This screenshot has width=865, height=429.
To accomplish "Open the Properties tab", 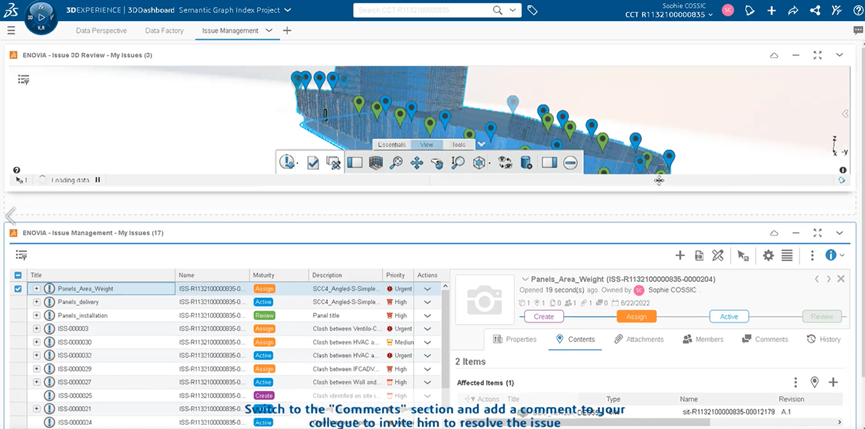I will pyautogui.click(x=514, y=339).
